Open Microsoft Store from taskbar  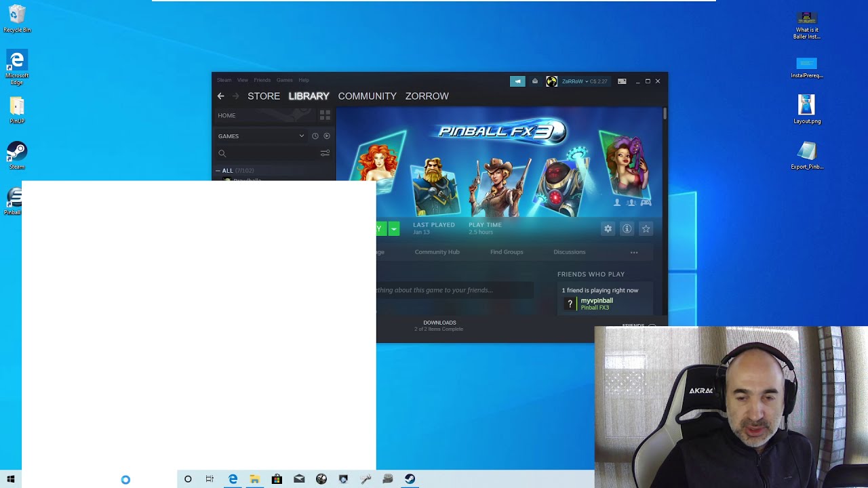tap(277, 479)
